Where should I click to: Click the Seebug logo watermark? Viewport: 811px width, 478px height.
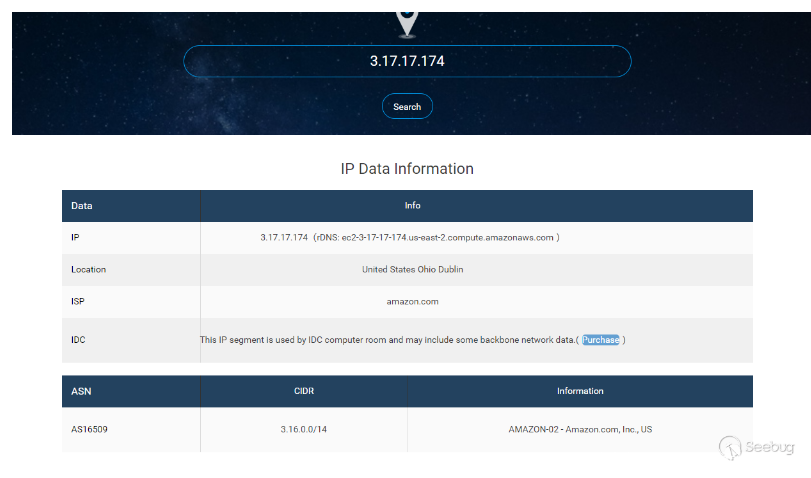point(762,447)
